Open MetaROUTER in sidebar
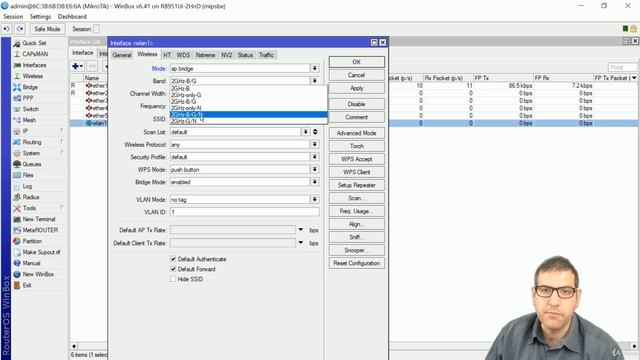Viewport: 640px width, 360px height. (x=40, y=230)
